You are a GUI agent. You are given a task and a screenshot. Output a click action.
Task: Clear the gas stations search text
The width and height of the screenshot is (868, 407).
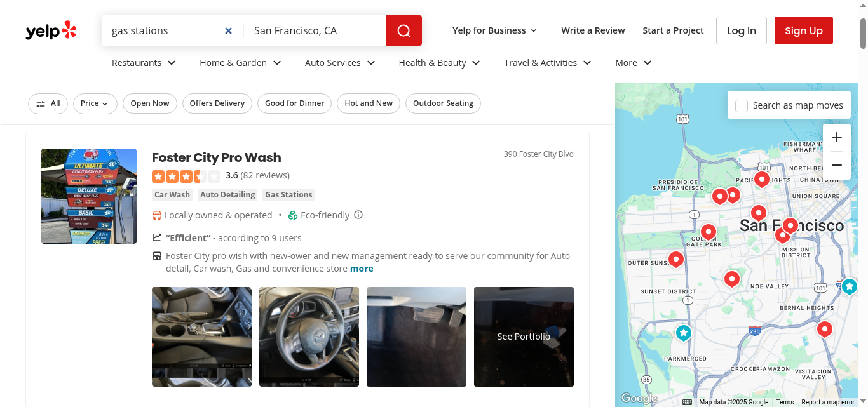229,30
